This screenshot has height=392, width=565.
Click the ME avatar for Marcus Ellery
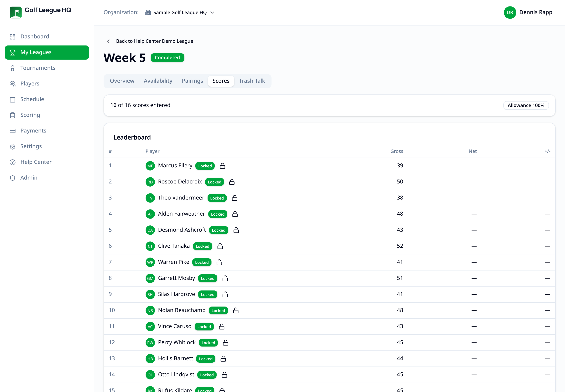(150, 166)
